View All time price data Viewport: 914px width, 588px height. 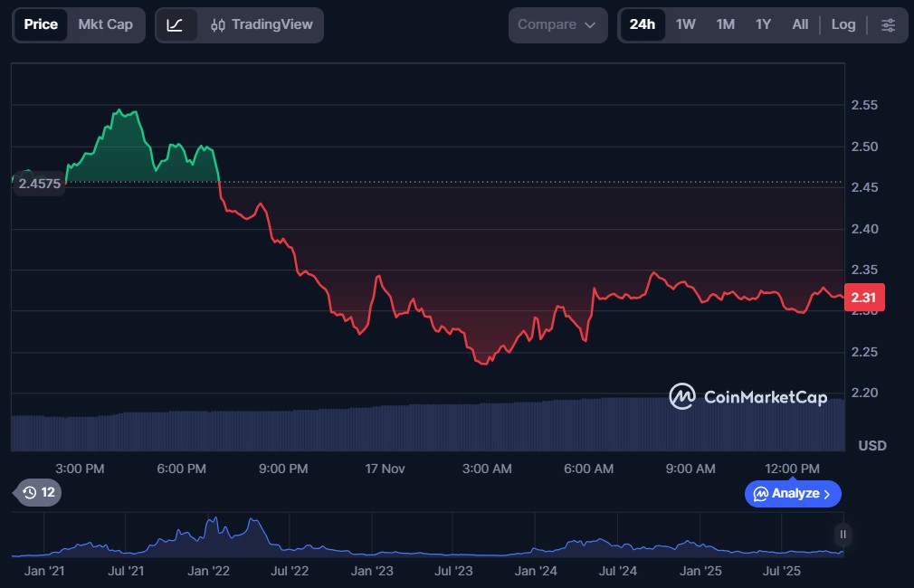(x=800, y=24)
